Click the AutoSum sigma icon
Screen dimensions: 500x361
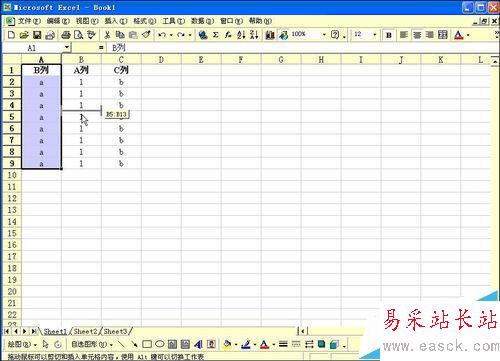click(x=216, y=35)
